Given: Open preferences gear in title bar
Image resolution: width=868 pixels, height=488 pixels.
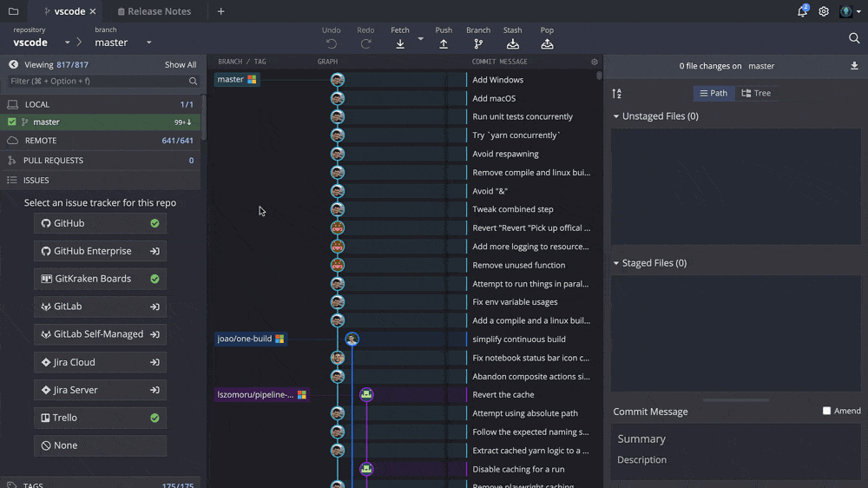Looking at the screenshot, I should tap(824, 11).
